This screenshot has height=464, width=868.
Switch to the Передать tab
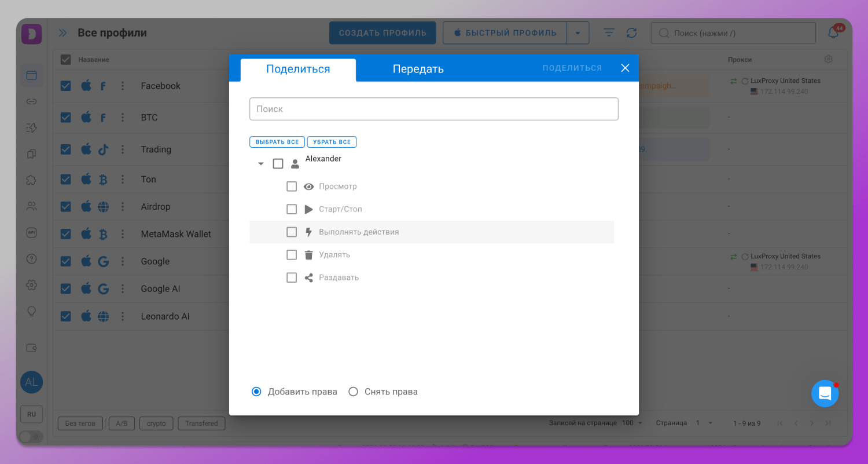coord(418,69)
